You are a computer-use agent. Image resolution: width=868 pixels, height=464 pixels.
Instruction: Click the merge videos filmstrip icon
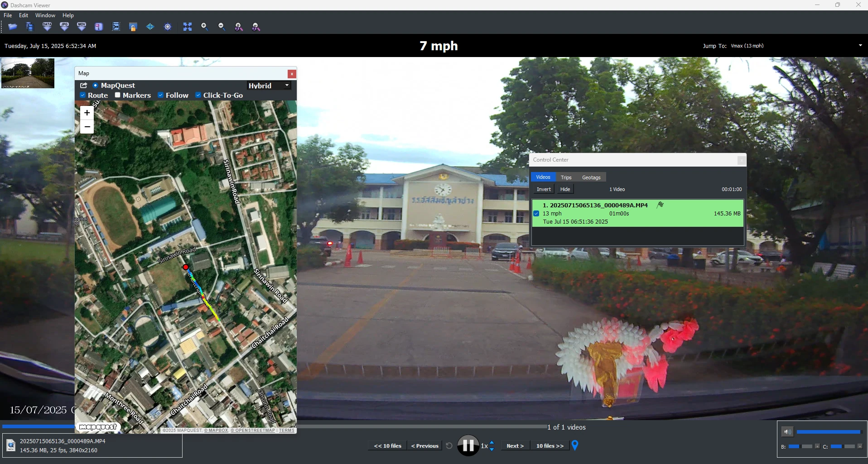116,27
